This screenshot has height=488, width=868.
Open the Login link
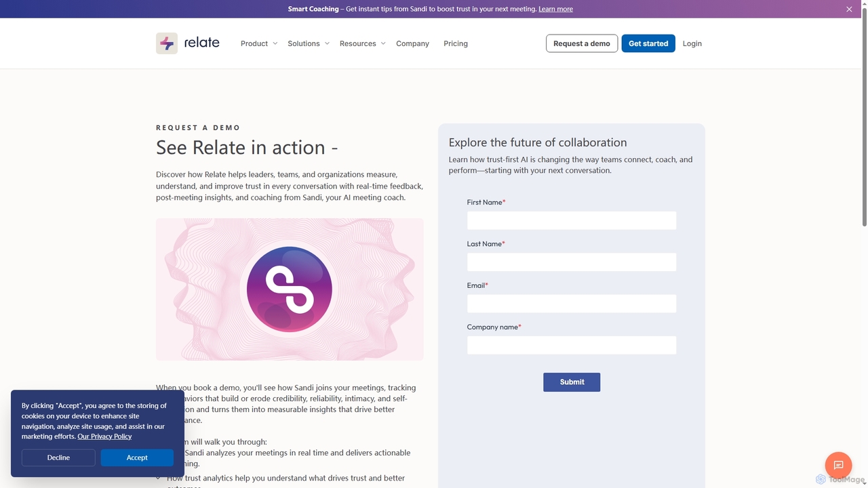click(692, 43)
